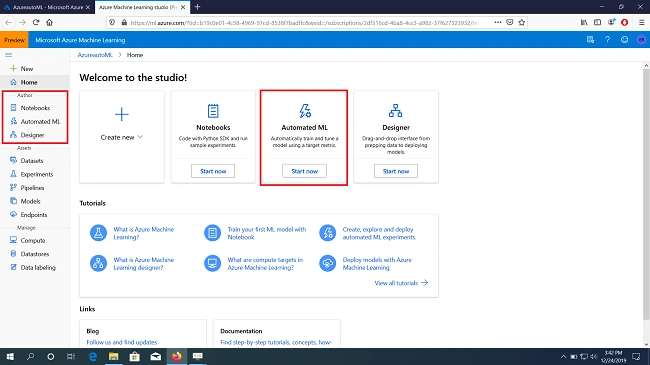Open the help question mark icon in header
This screenshot has height=365, width=650.
[607, 40]
